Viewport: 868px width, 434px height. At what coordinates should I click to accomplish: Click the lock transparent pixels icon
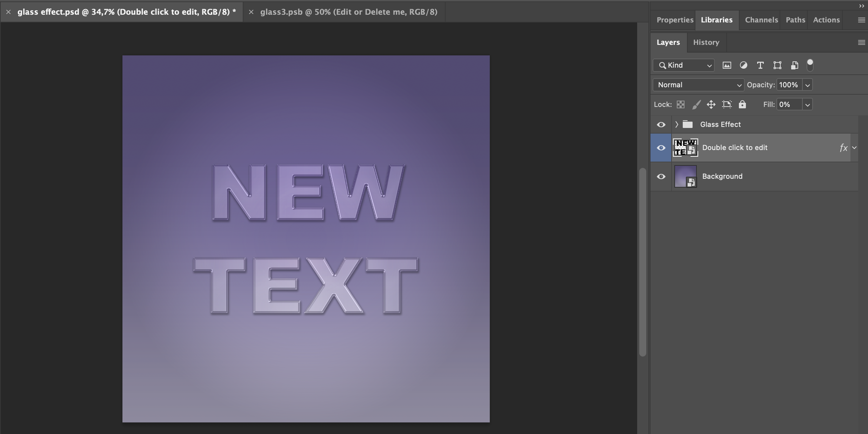coord(680,104)
